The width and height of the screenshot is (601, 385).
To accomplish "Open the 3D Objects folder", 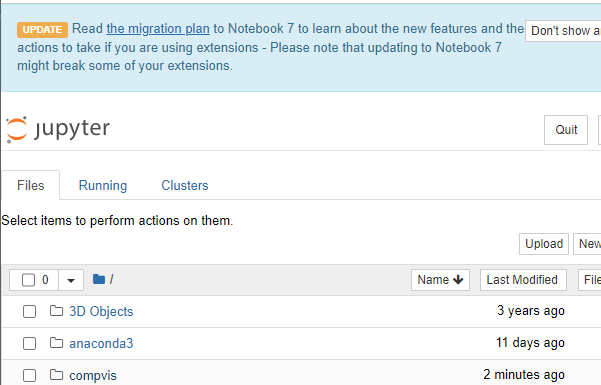I will (x=101, y=311).
